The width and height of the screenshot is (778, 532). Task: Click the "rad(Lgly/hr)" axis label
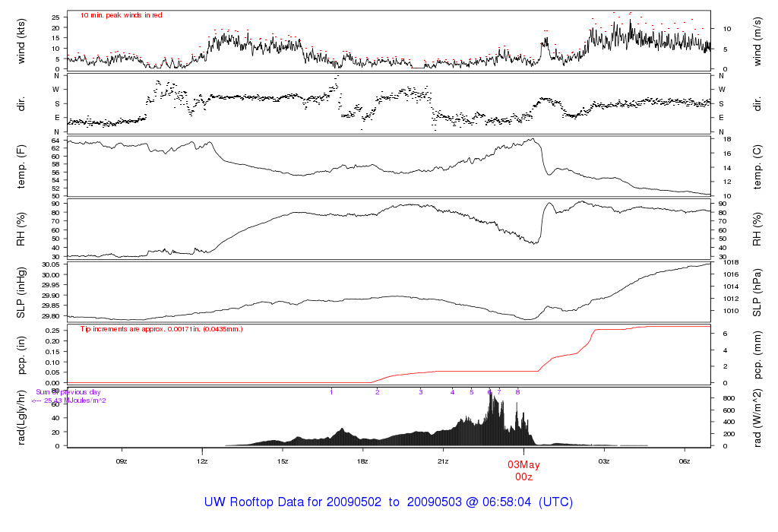[x=21, y=417]
